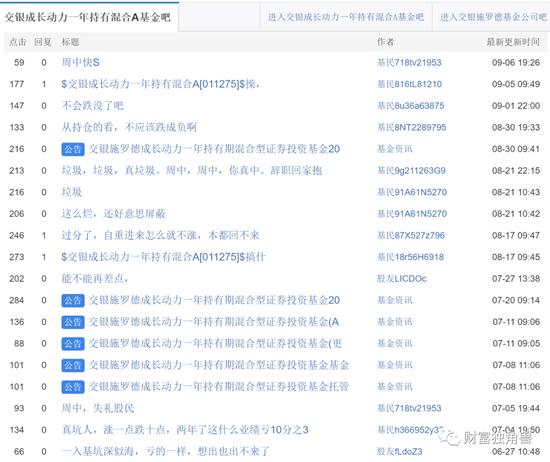Open author profile 基民18r56H6918
Viewport: 550px width, 462px height.
[410, 257]
